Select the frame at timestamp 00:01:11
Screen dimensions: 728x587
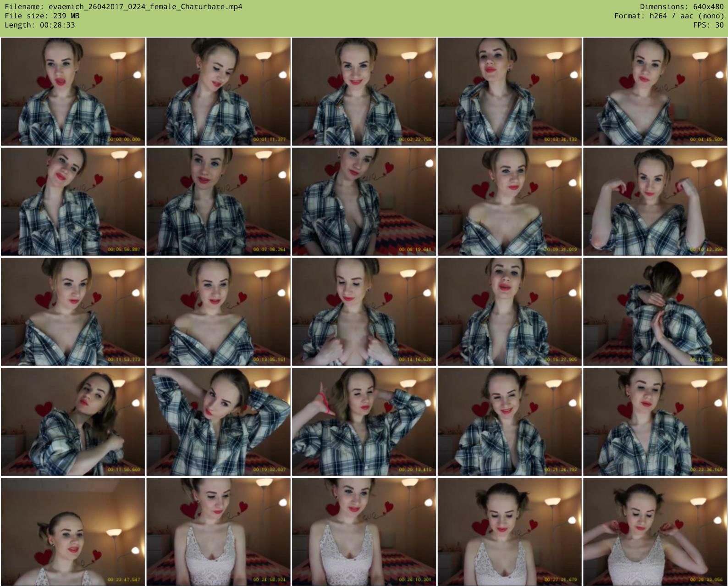[x=218, y=92]
